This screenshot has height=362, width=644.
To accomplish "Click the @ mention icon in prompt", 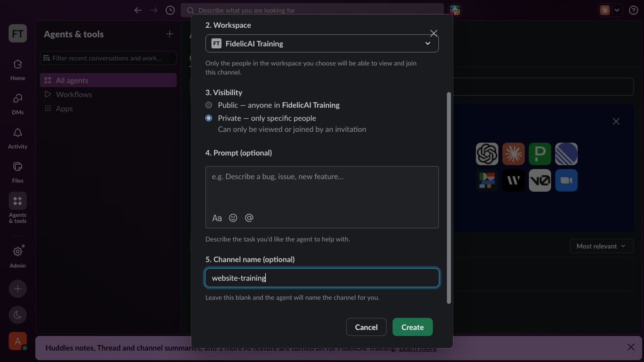I will click(249, 218).
